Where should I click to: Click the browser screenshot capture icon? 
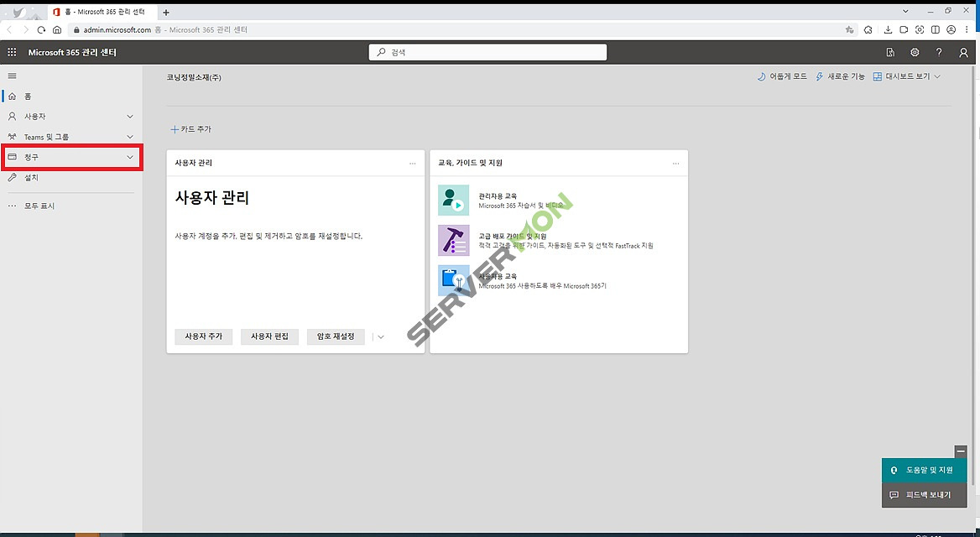tap(920, 30)
